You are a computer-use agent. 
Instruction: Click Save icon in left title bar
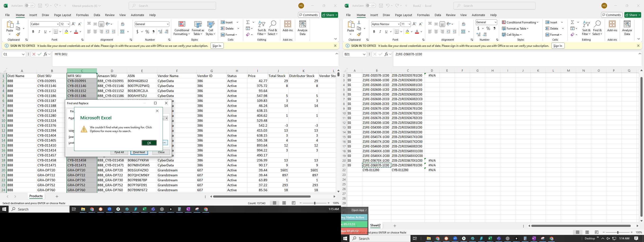pos(40,5)
